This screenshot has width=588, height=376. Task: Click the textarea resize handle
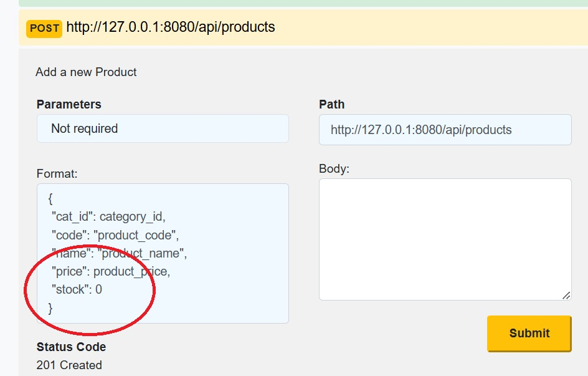[567, 294]
